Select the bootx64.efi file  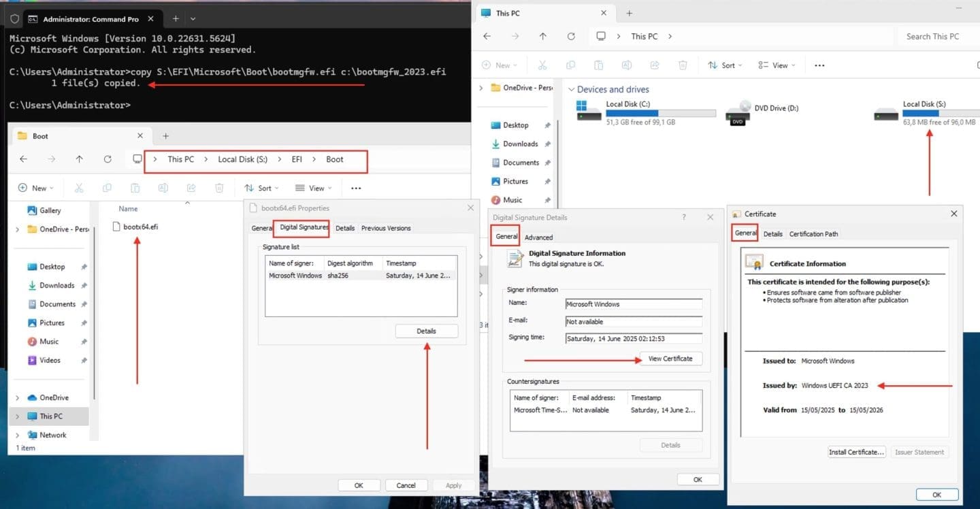click(x=140, y=227)
